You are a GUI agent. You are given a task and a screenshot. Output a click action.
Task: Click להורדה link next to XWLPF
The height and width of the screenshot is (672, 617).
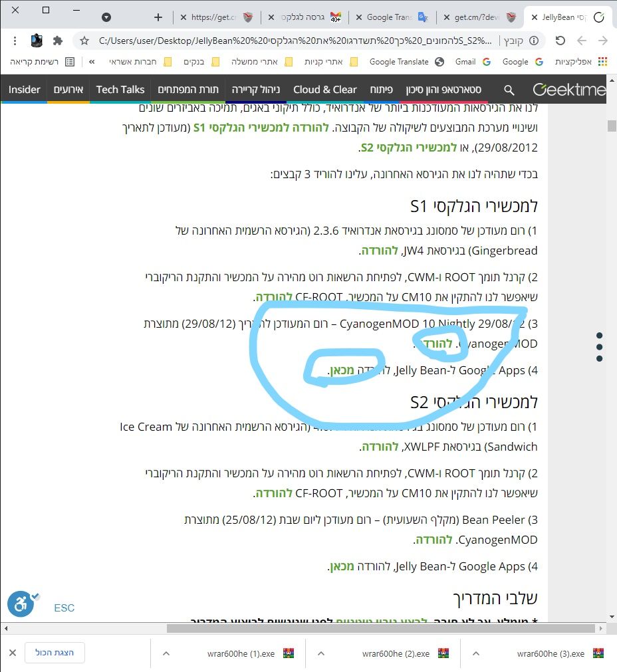point(380,447)
